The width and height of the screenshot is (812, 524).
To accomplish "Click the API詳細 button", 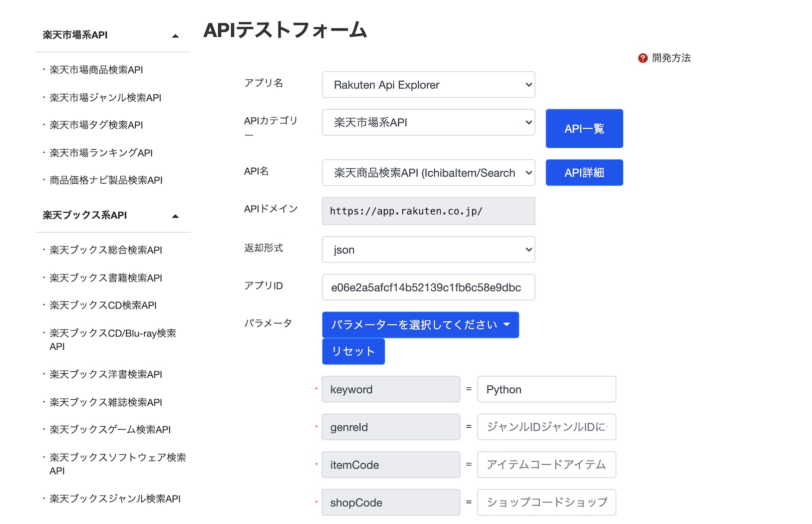I will [584, 173].
